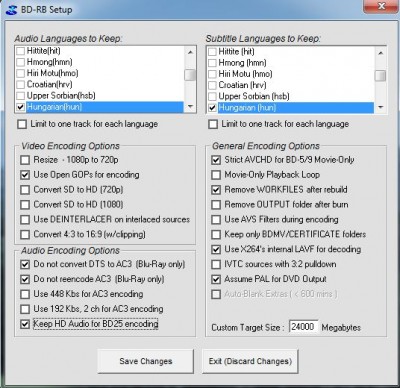Uncheck Do not convert DTS to AC3
This screenshot has height=388, width=400.
(x=25, y=264)
